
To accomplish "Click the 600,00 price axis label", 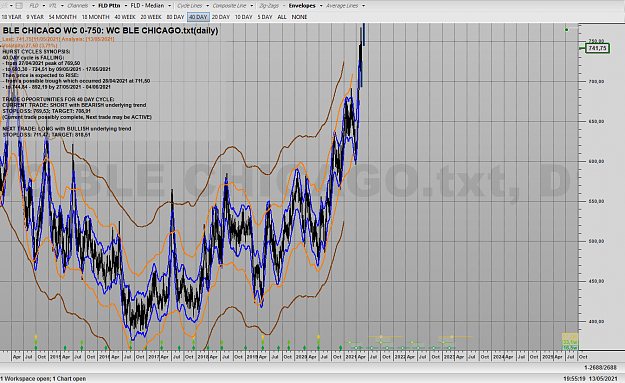I will (596, 161).
